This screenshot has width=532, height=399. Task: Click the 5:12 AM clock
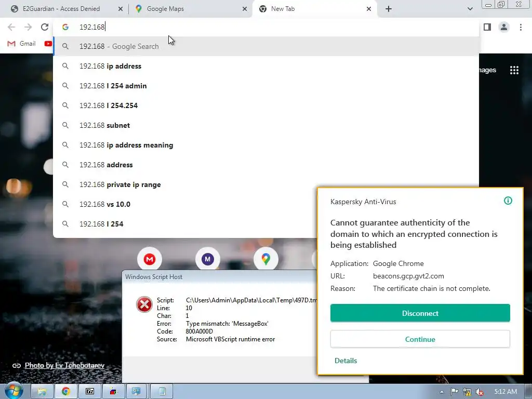coord(506,392)
